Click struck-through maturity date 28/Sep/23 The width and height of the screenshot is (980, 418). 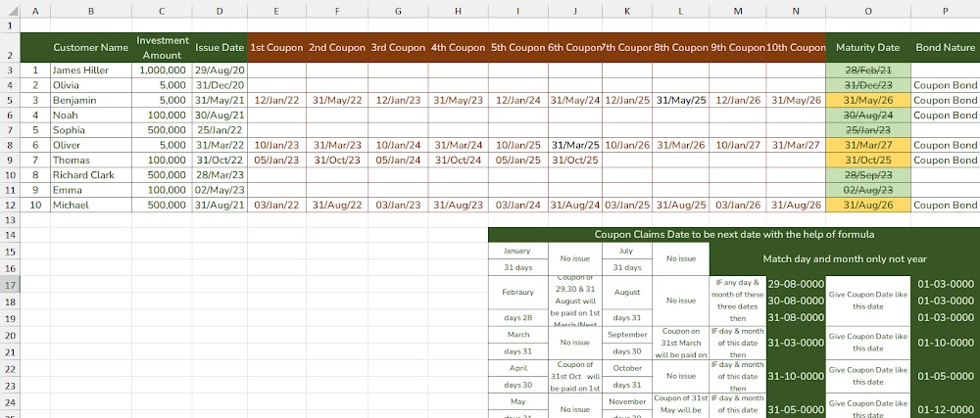point(867,174)
